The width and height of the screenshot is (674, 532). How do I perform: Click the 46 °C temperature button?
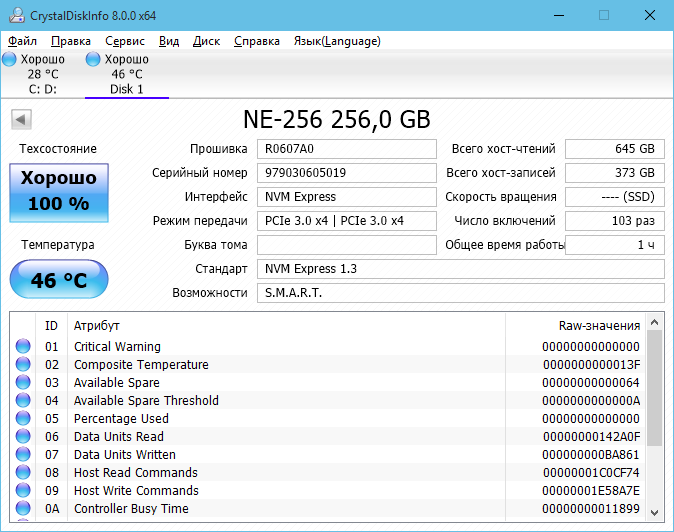(59, 279)
